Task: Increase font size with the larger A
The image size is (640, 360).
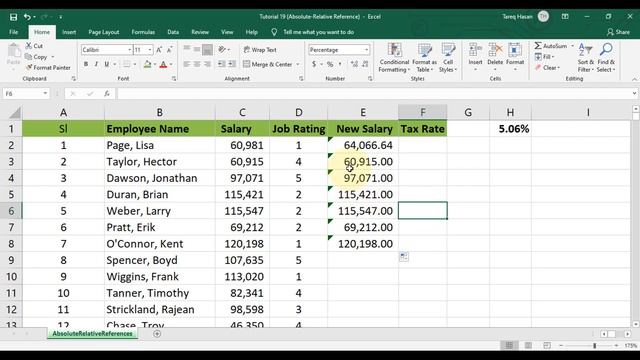Action: [x=159, y=50]
